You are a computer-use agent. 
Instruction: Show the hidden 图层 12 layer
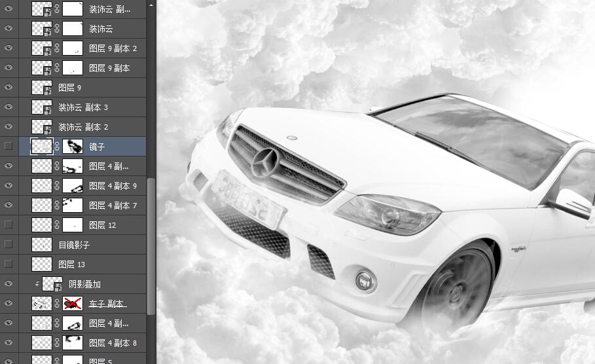click(9, 225)
